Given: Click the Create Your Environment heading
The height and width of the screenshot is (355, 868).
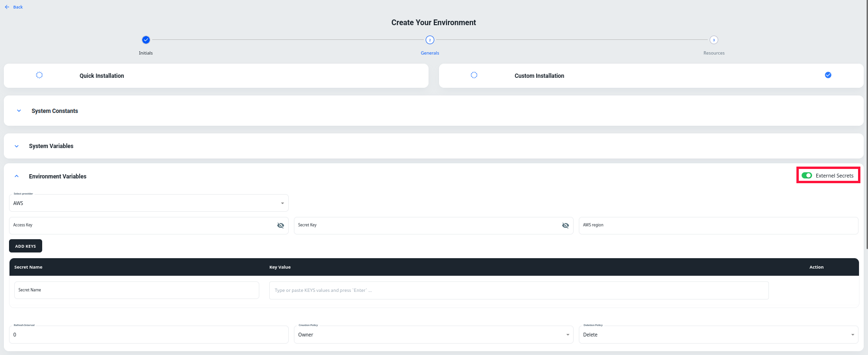Looking at the screenshot, I should click(x=434, y=22).
